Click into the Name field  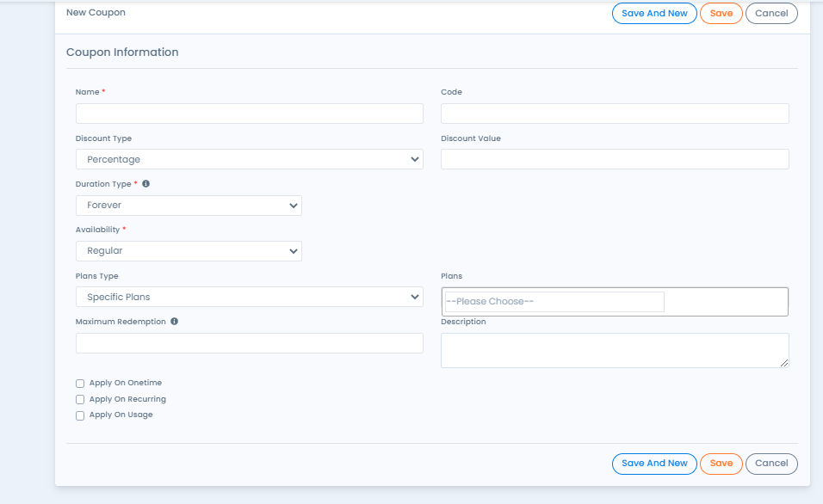click(x=249, y=113)
